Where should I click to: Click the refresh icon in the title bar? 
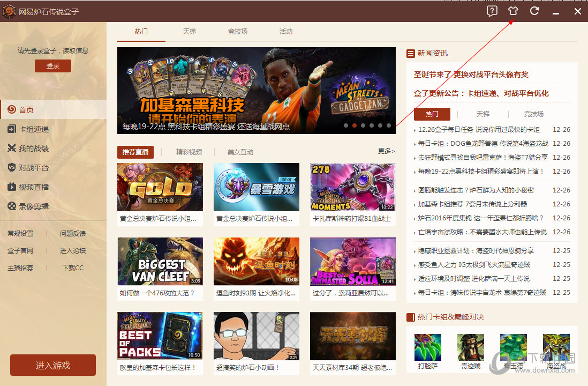click(534, 11)
